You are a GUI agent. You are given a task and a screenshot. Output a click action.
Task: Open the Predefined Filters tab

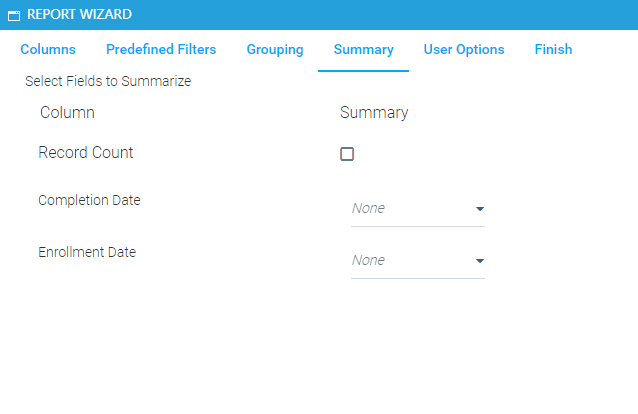(x=161, y=49)
